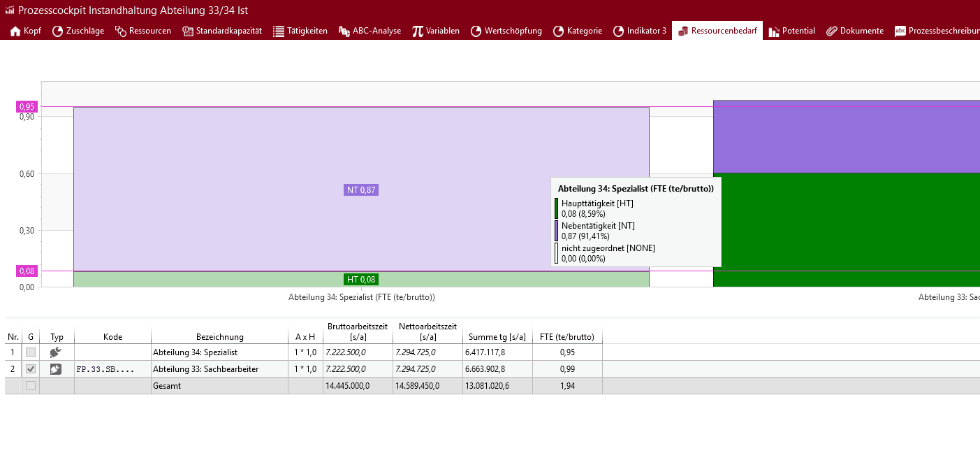980x451 pixels.
Task: Sort by FTE (te/brutto) column header
Action: pyautogui.click(x=567, y=337)
